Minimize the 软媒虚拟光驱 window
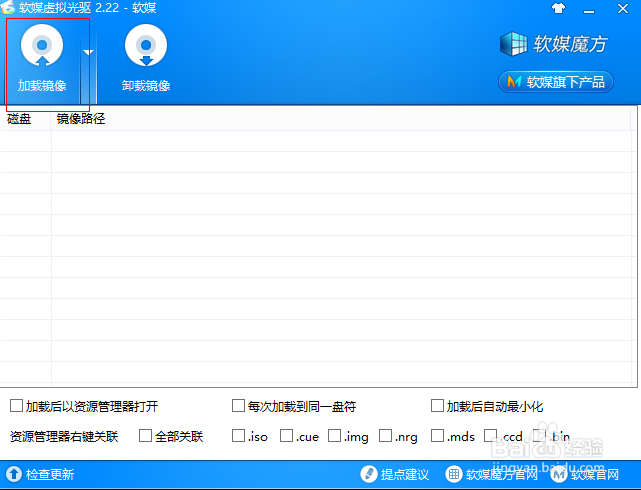 pyautogui.click(x=589, y=9)
